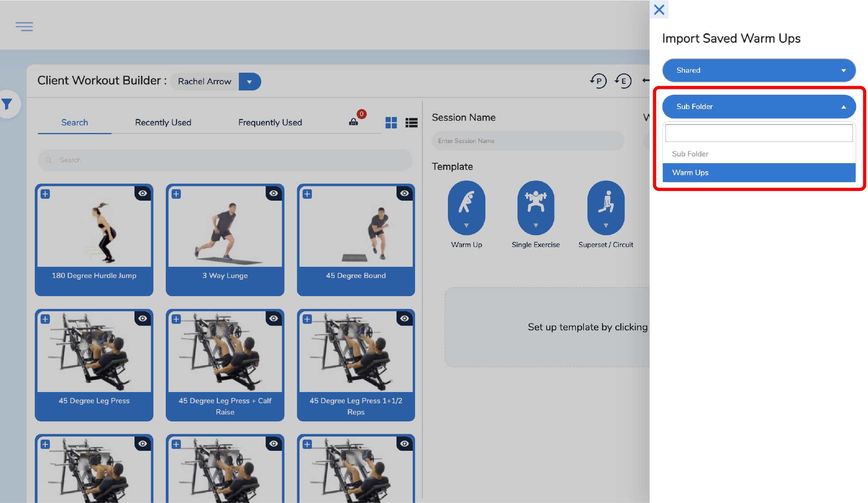Open the 180 Degree Hurdle Jump thumbnail
Image resolution: width=868 pixels, height=503 pixels.
tap(94, 227)
